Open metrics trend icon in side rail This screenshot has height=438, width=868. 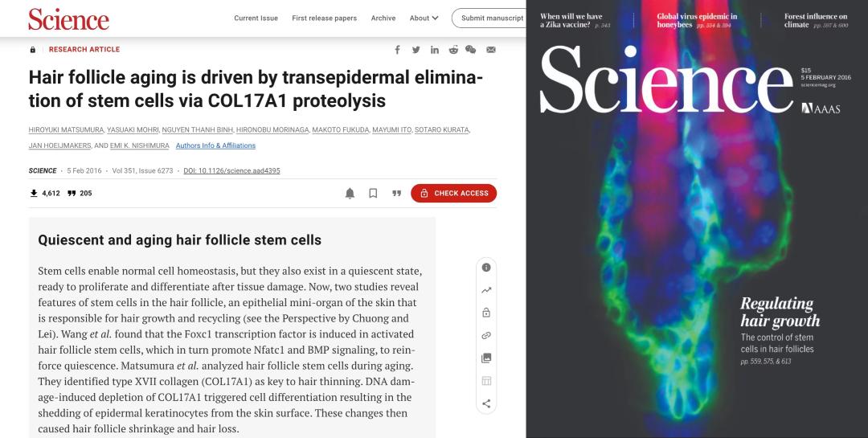point(486,290)
